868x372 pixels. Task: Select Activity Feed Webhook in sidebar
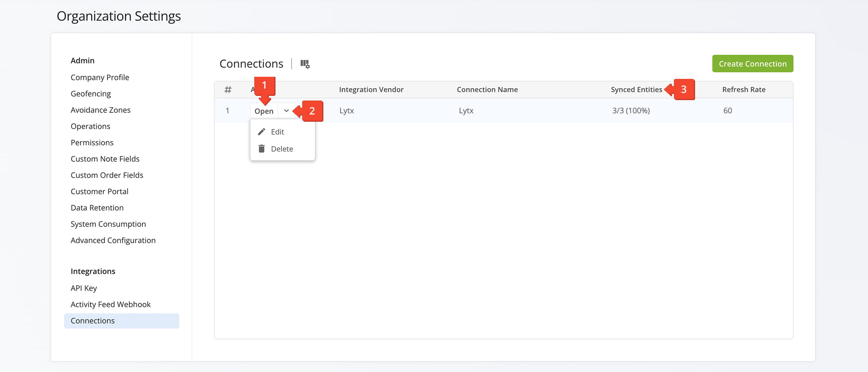[111, 305]
